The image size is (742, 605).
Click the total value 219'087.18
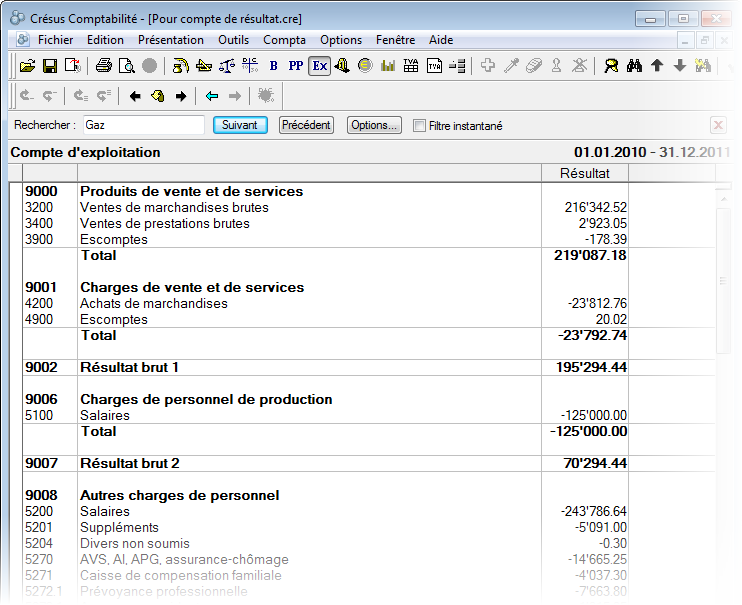click(590, 256)
